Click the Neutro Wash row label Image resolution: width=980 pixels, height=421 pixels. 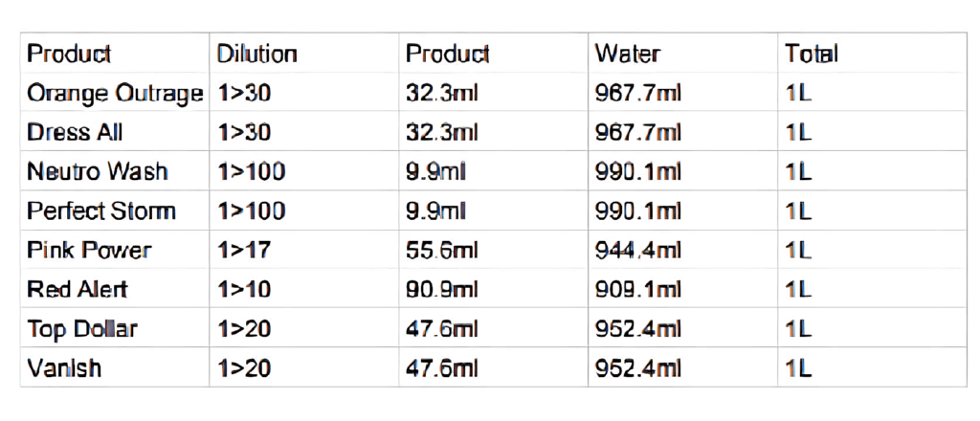click(x=97, y=172)
